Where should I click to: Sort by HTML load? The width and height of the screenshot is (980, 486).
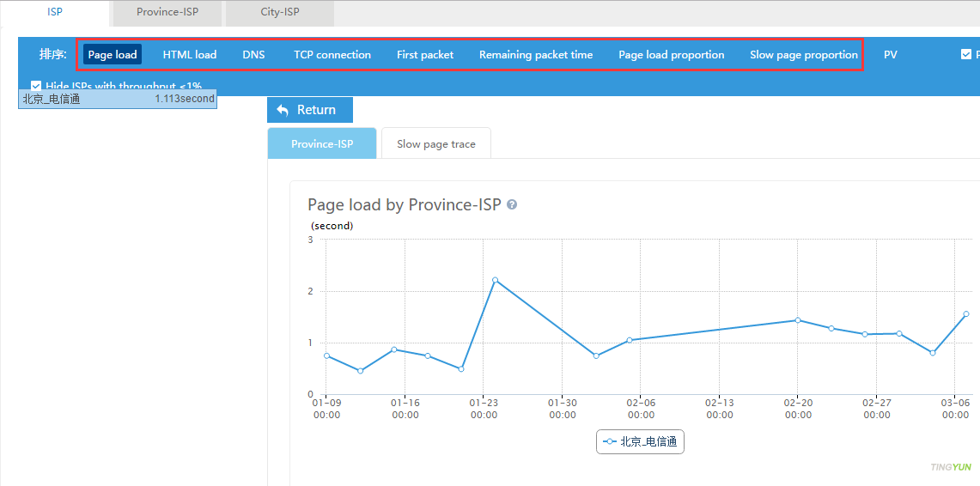tap(190, 55)
